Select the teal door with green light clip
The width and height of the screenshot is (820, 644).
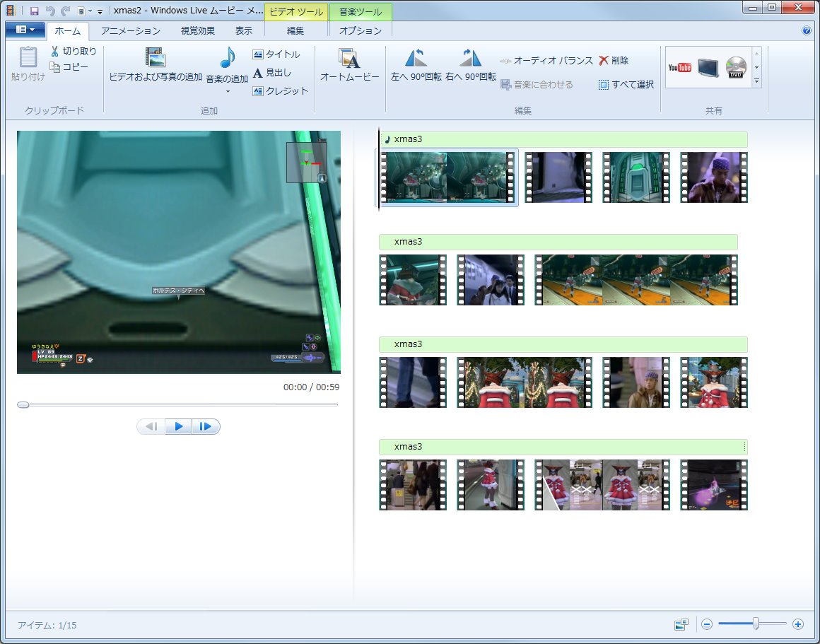tap(636, 177)
